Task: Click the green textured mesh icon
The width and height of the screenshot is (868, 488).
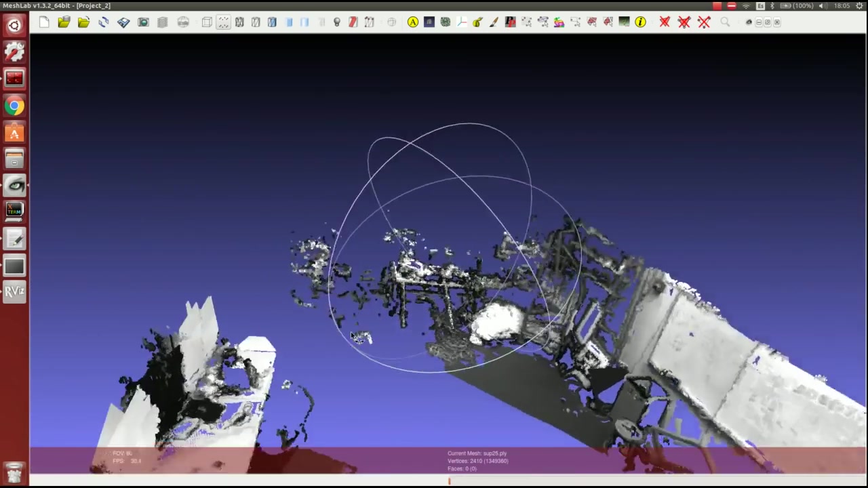Action: pos(445,22)
